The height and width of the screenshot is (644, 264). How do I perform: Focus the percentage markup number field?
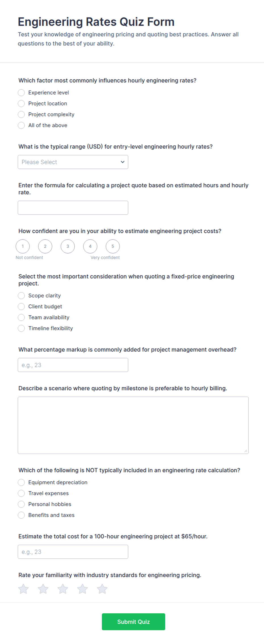click(73, 365)
